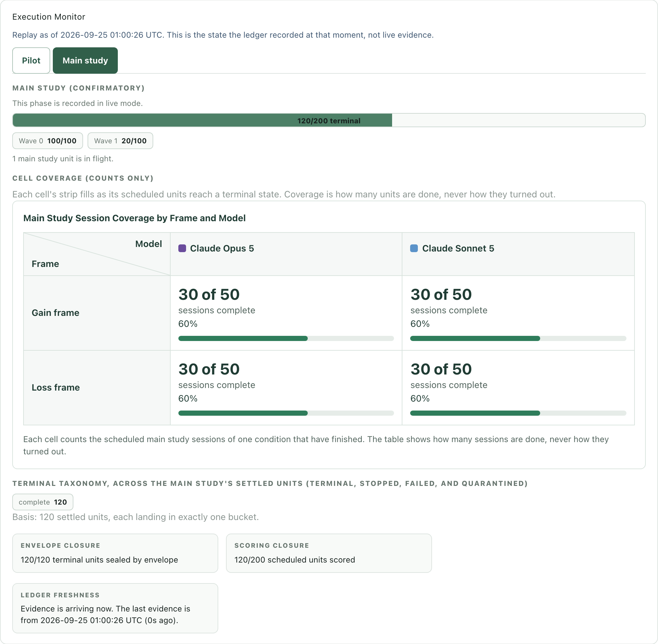This screenshot has width=658, height=644.
Task: Open the Ledger Freshness card
Action: click(x=115, y=608)
